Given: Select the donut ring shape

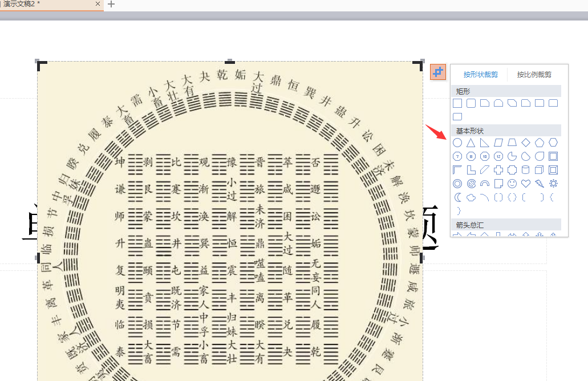Looking at the screenshot, I should pyautogui.click(x=457, y=184).
